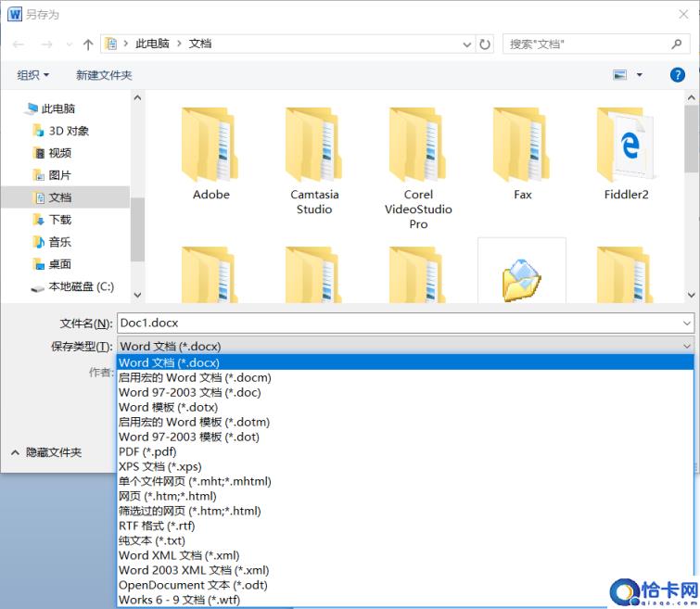Choose Word 文档 (*.docx) format

(405, 362)
